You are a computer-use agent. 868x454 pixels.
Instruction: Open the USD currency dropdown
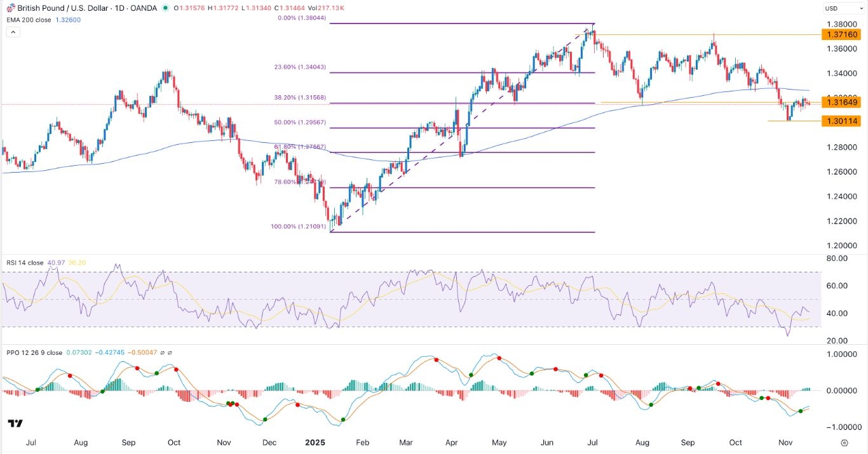[843, 8]
